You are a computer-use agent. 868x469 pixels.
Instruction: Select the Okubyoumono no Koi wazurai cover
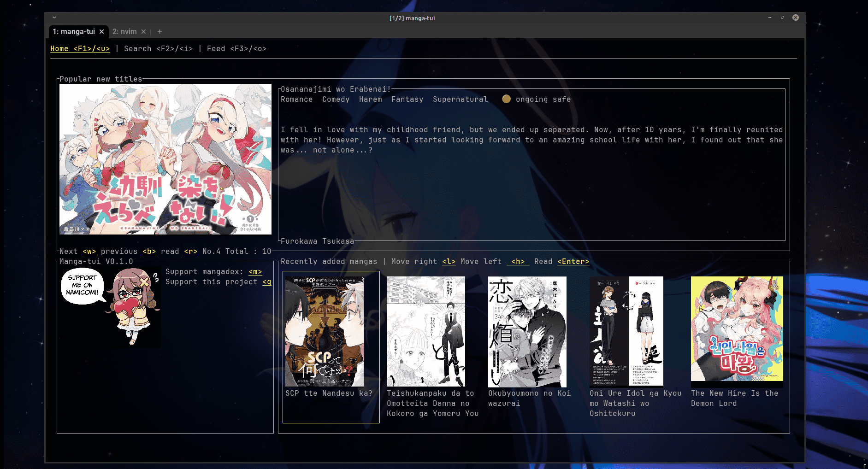tap(527, 332)
